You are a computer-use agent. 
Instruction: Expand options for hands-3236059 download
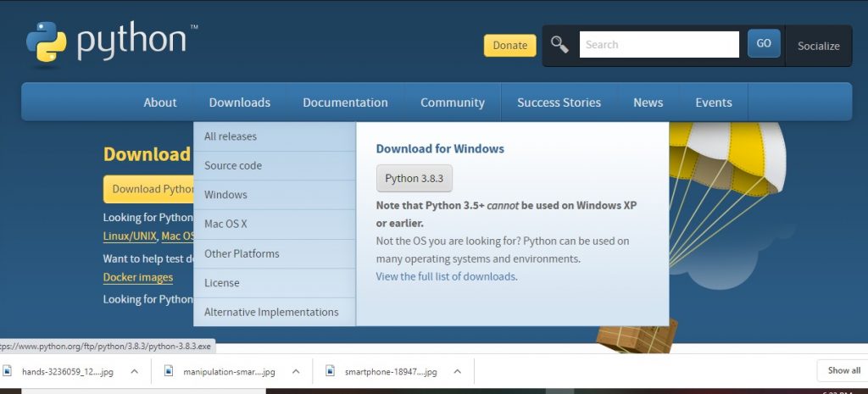pos(134,371)
